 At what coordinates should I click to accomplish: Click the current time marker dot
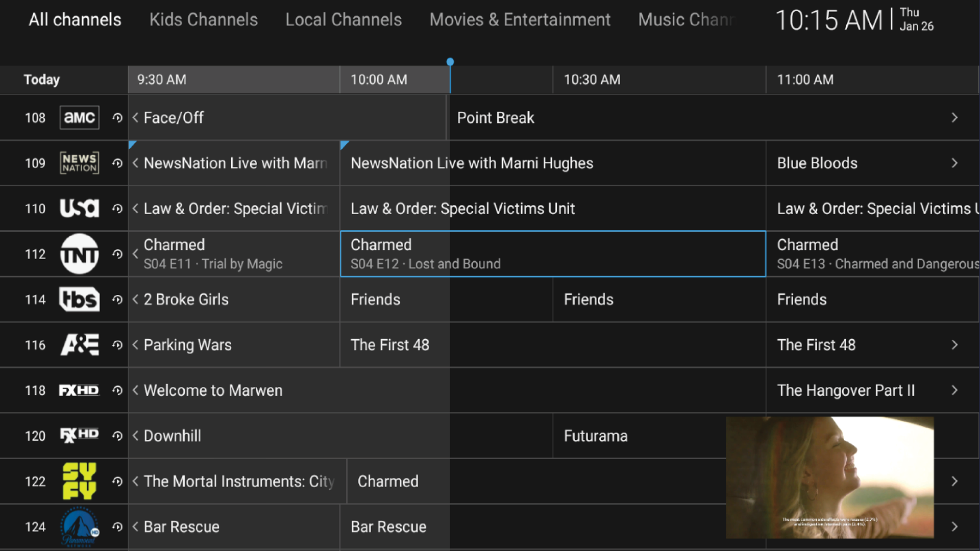pyautogui.click(x=450, y=62)
